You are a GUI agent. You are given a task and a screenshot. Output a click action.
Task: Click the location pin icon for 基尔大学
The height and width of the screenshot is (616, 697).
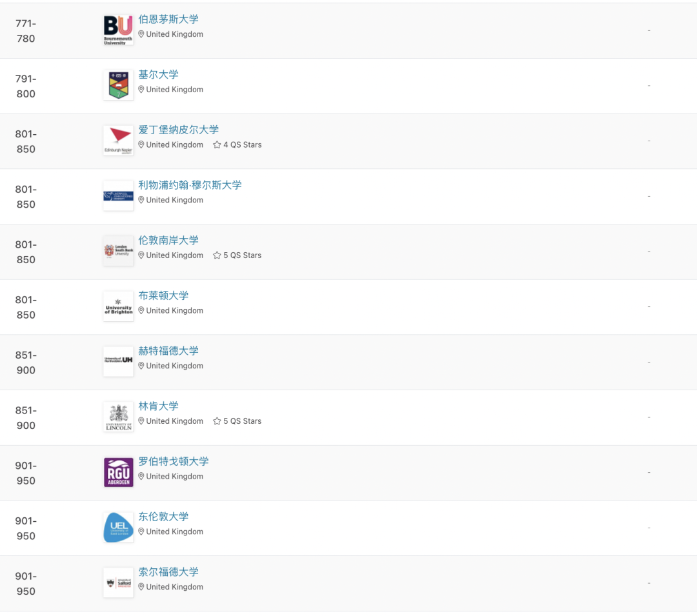141,89
